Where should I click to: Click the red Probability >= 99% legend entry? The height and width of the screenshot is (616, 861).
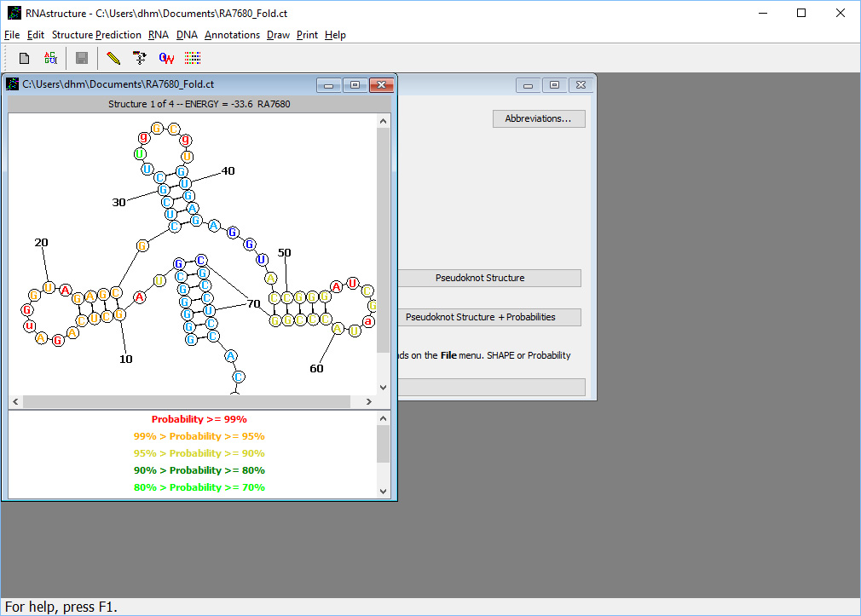(x=199, y=418)
